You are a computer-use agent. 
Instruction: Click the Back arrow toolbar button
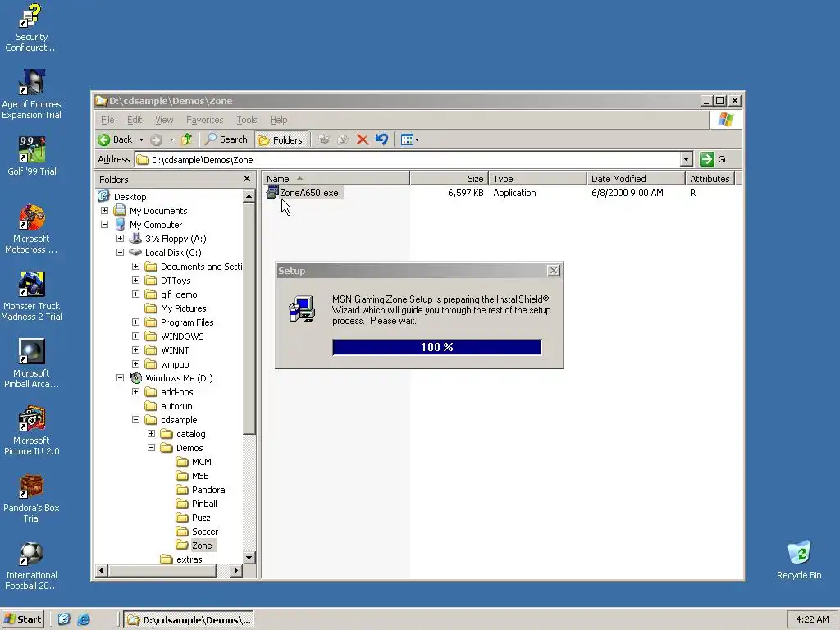tap(115, 139)
